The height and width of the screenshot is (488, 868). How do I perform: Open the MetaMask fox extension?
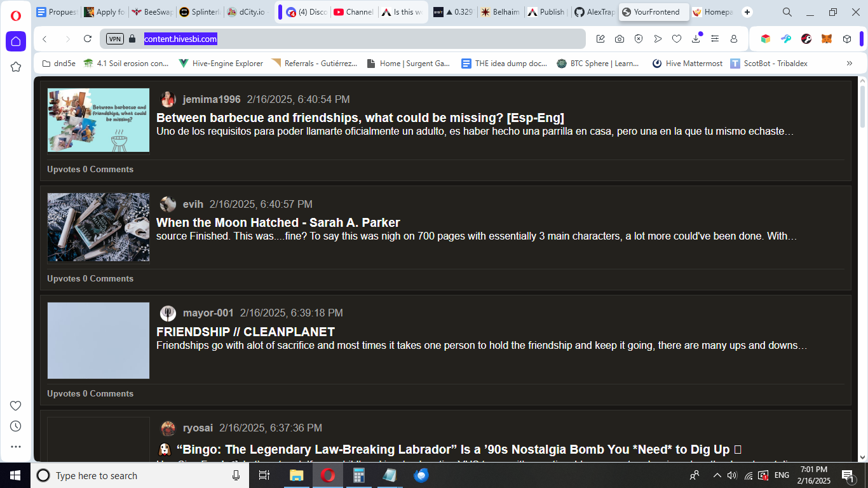[x=827, y=39]
